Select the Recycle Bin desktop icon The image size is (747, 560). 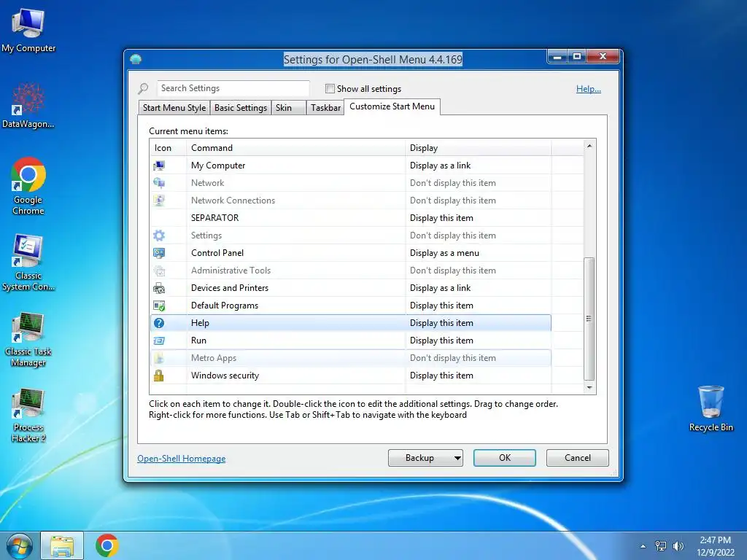point(711,408)
